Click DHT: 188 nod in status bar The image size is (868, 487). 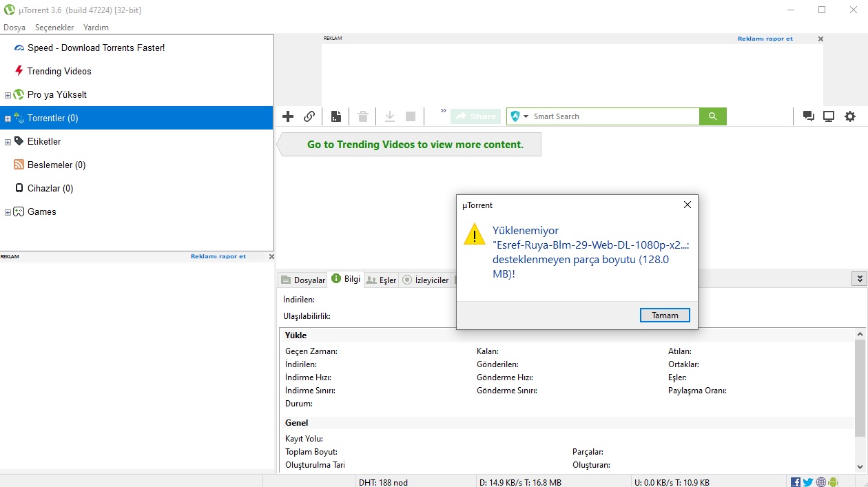pos(383,482)
